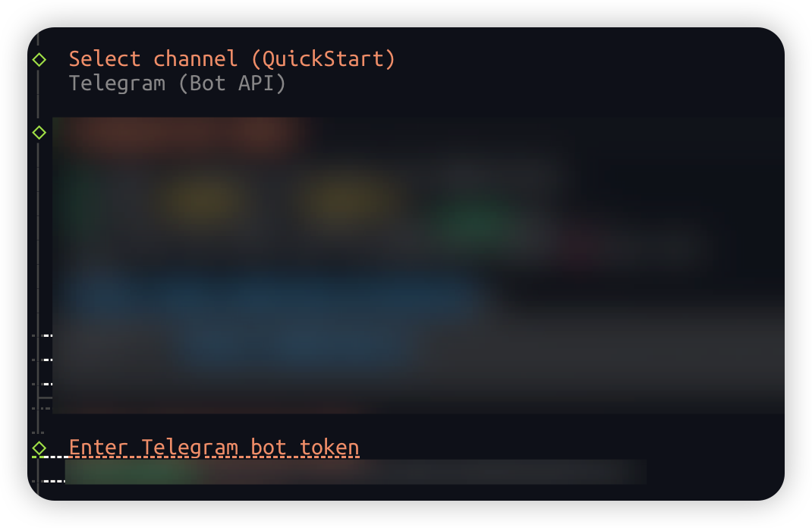Click the left blurred yellow highlight
Viewport: 812px width, 528px height.
(203, 201)
